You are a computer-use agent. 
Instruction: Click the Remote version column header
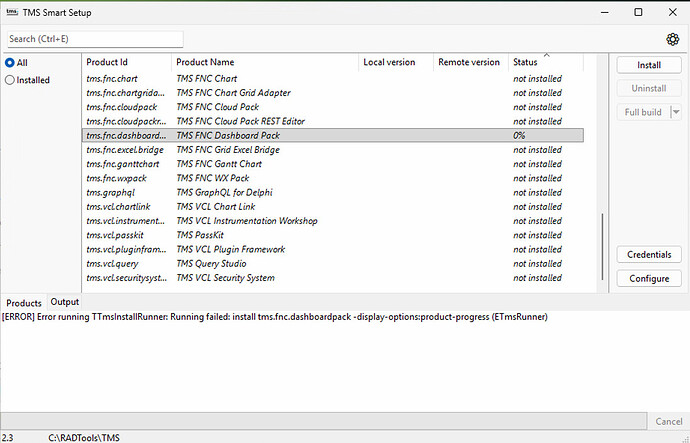tap(470, 62)
